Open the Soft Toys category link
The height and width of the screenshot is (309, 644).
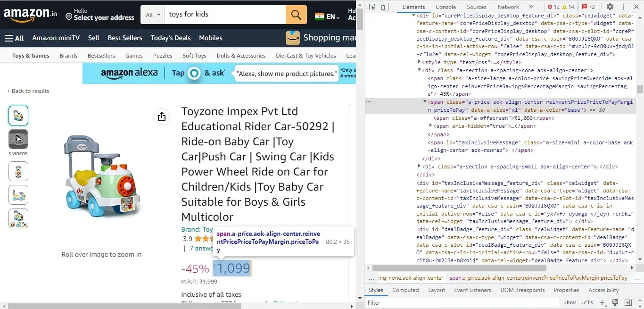coord(194,56)
